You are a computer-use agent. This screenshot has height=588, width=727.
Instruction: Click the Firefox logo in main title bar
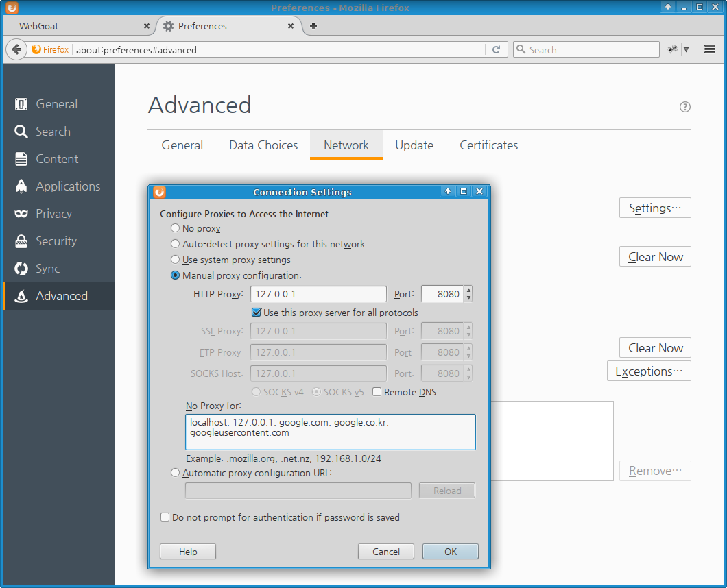pyautogui.click(x=12, y=8)
